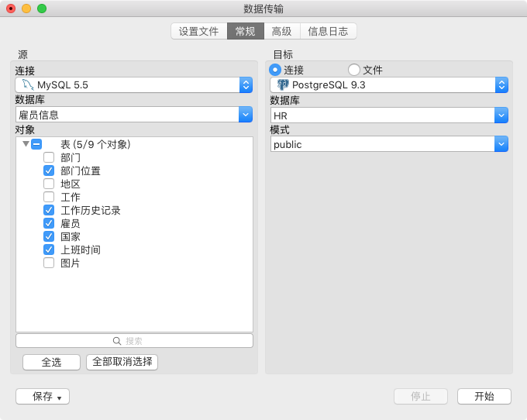Select the 文件 target radio button
The width and height of the screenshot is (527, 420).
353,70
